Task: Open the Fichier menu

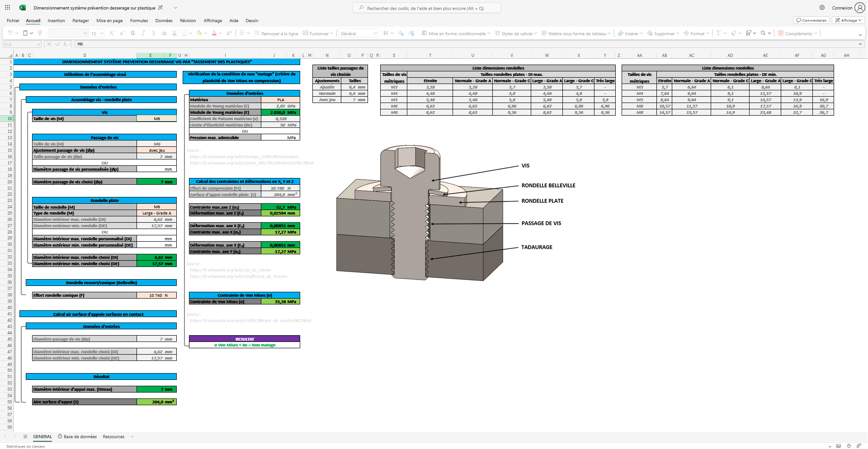Action: point(13,20)
